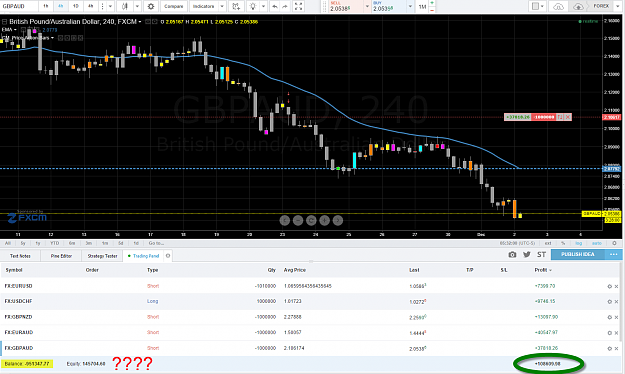
Task: Click the lightbulb ideas icon
Action: click(x=253, y=6)
